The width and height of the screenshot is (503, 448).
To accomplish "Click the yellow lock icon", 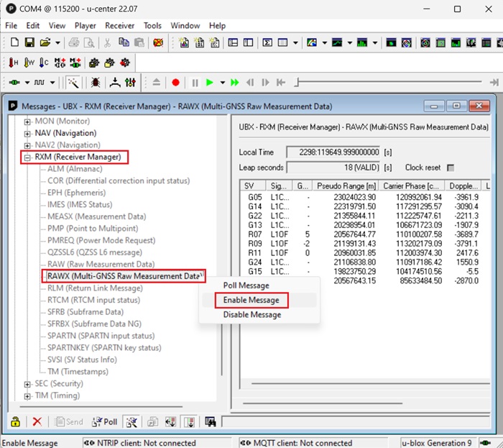I will tap(14, 421).
